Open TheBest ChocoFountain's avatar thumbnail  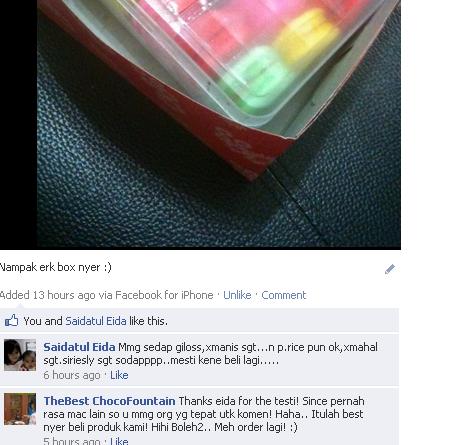20,409
